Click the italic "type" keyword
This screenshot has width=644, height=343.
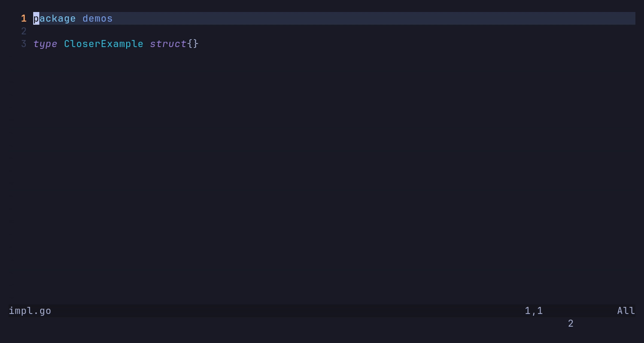click(x=45, y=44)
